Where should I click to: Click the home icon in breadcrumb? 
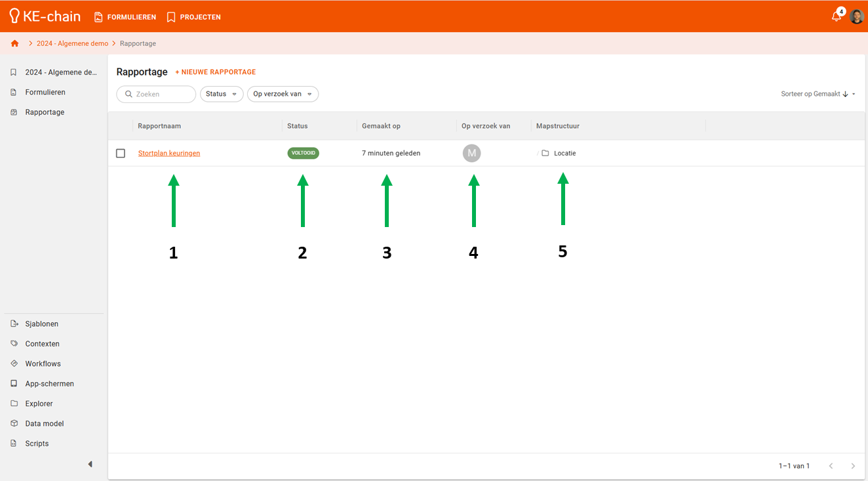coord(15,43)
